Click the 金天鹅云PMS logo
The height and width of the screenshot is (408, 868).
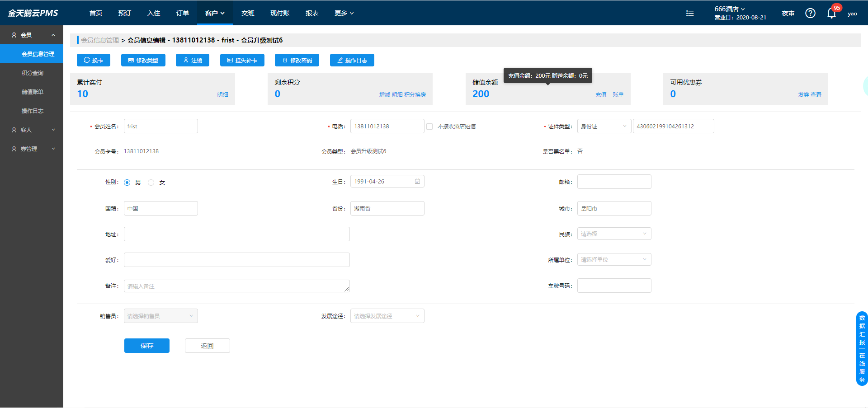(33, 13)
